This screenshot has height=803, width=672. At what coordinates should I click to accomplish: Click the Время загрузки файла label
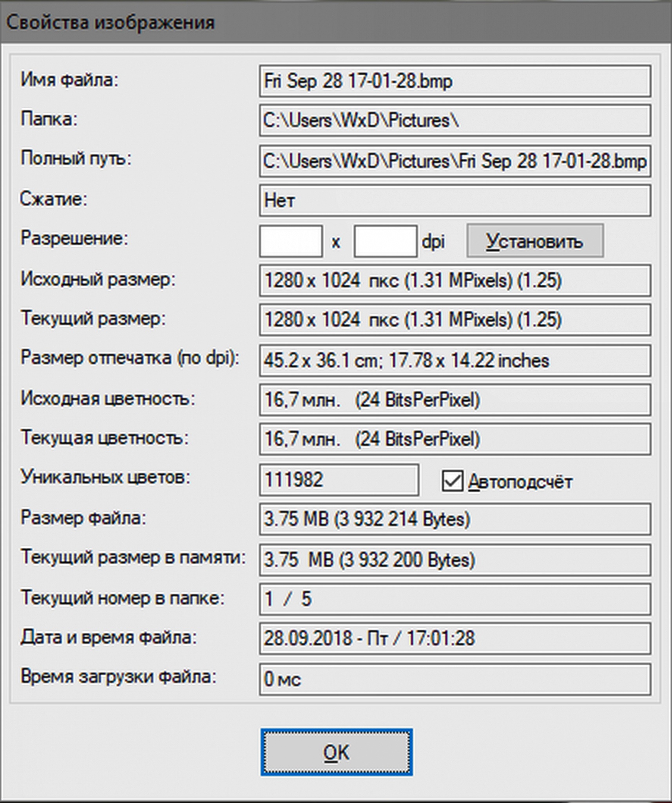118,677
